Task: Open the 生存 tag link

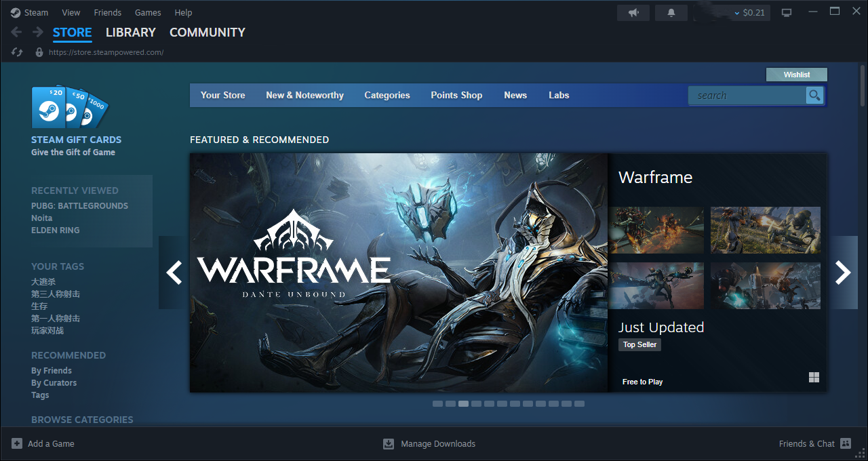Action: pos(39,306)
